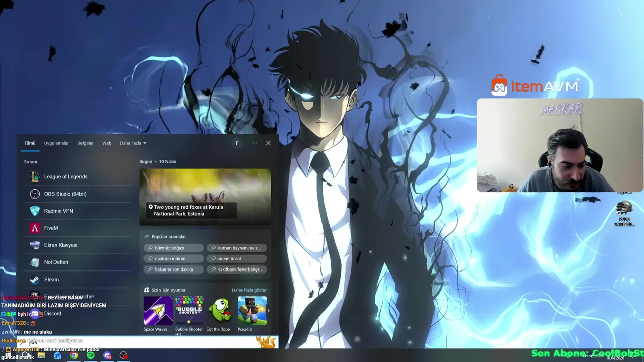This screenshot has width=644, height=362.
Task: Switch to the Belgeler tab
Action: pos(86,143)
